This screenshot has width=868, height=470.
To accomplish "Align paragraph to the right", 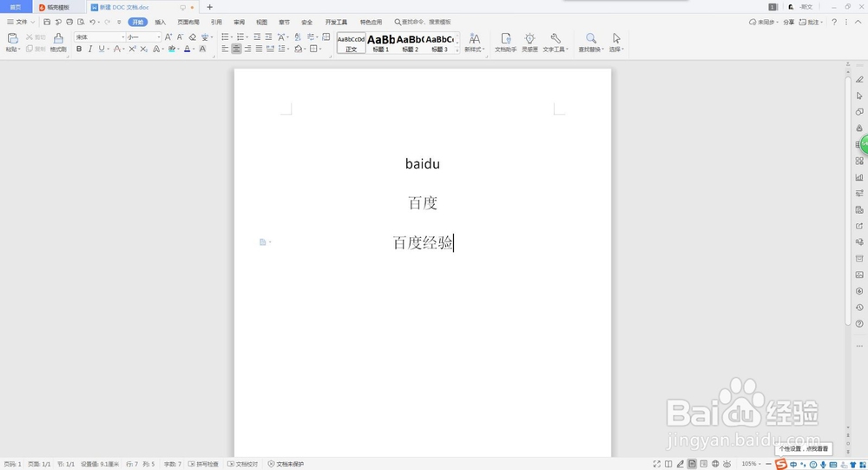I will click(x=247, y=50).
